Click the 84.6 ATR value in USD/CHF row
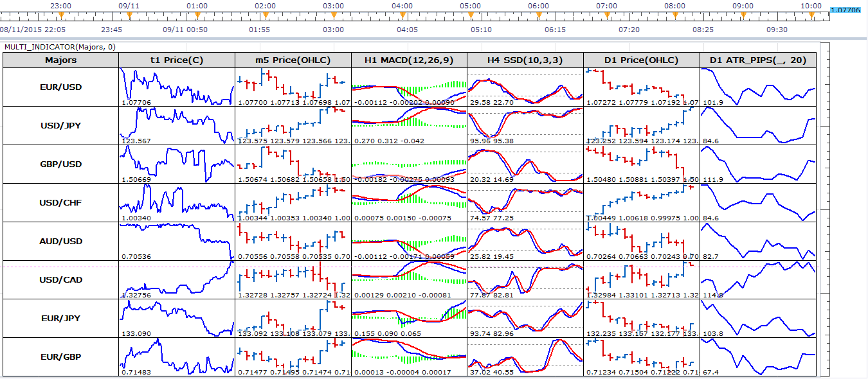The image size is (868, 379). (710, 218)
